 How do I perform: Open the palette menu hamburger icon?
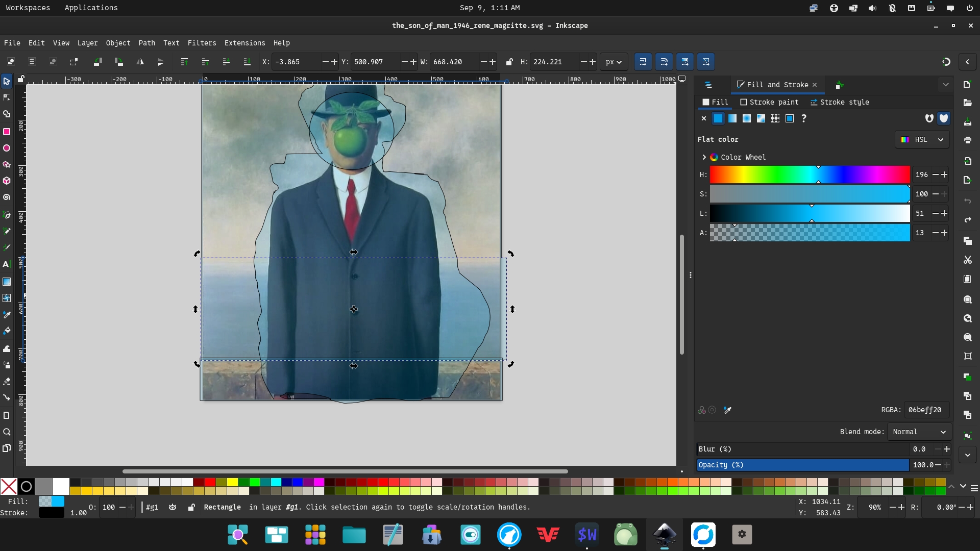(x=974, y=488)
